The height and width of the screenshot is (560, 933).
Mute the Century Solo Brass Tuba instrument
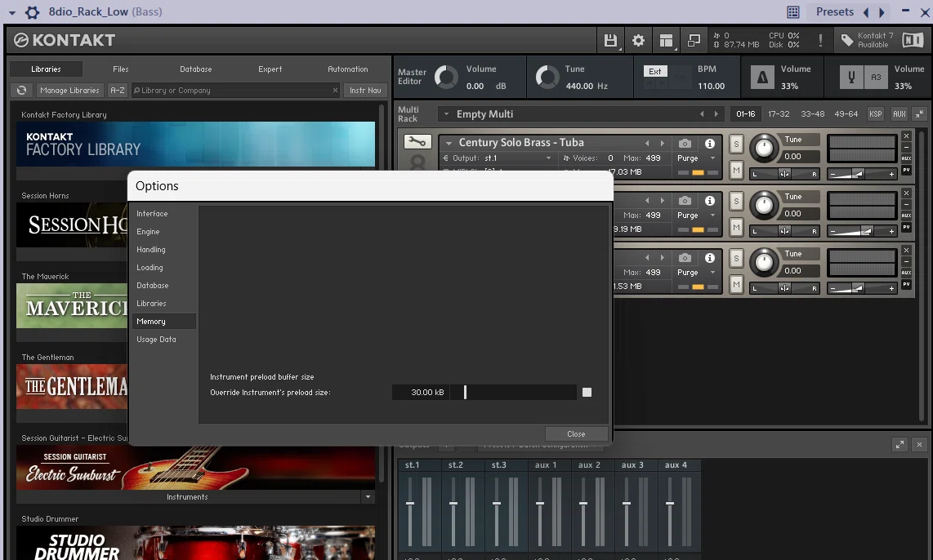tap(736, 170)
